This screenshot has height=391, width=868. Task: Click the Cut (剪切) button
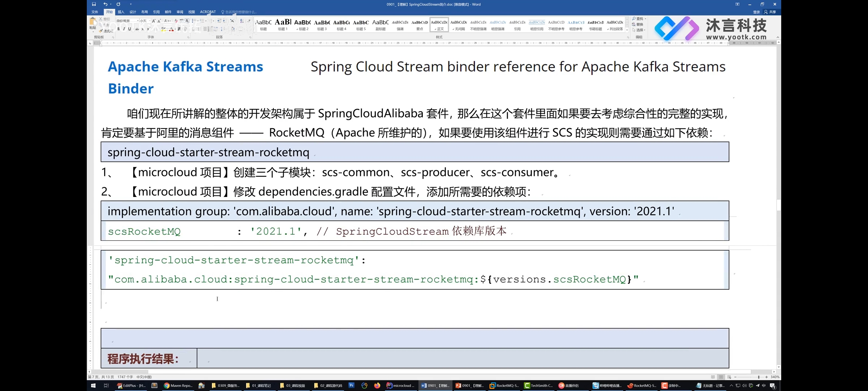click(x=105, y=19)
